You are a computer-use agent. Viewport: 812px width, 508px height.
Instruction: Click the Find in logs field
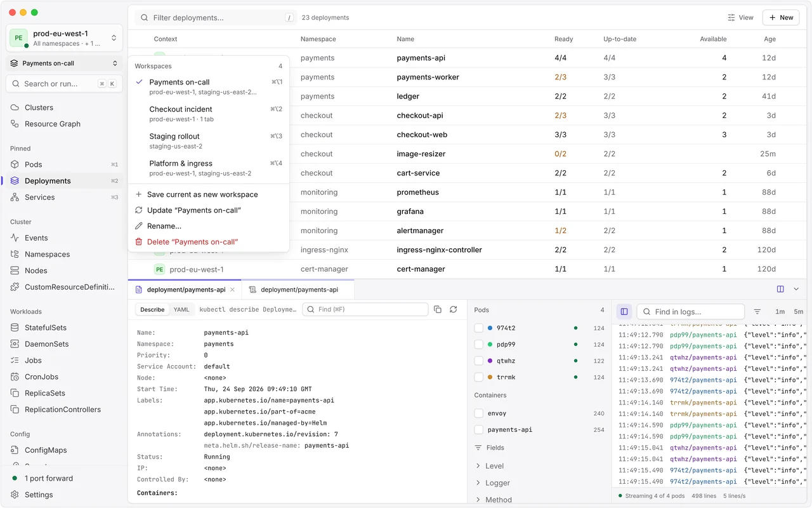(691, 312)
